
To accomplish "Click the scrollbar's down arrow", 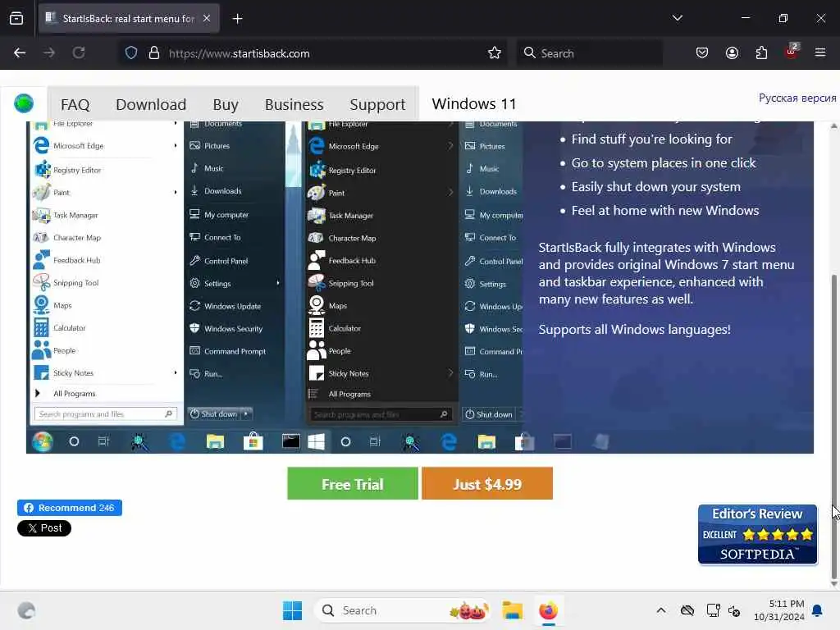I will [834, 584].
